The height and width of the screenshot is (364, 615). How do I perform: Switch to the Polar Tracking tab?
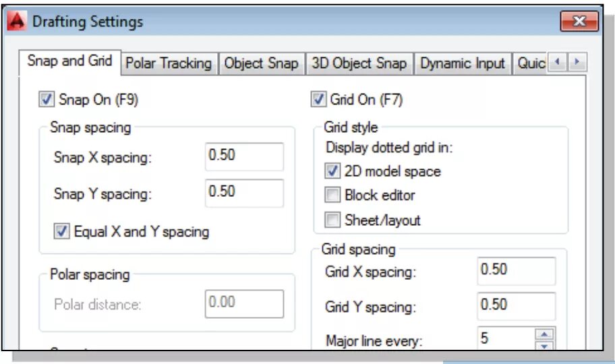tap(169, 63)
